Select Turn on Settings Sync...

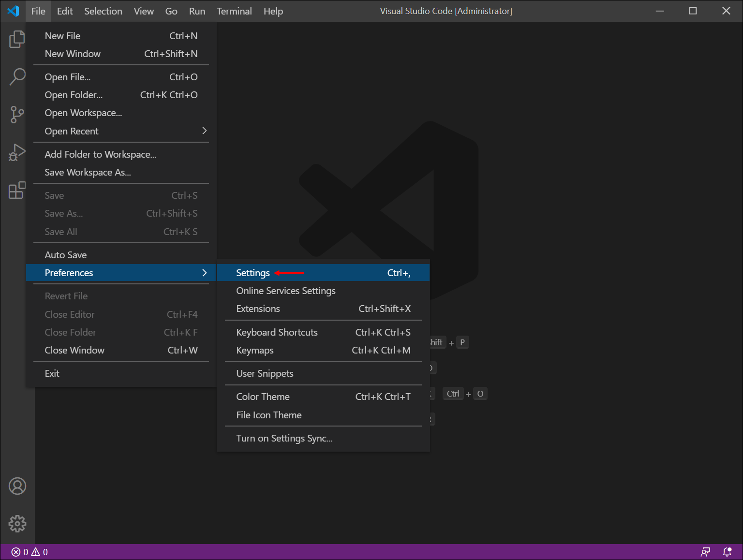coord(323,438)
